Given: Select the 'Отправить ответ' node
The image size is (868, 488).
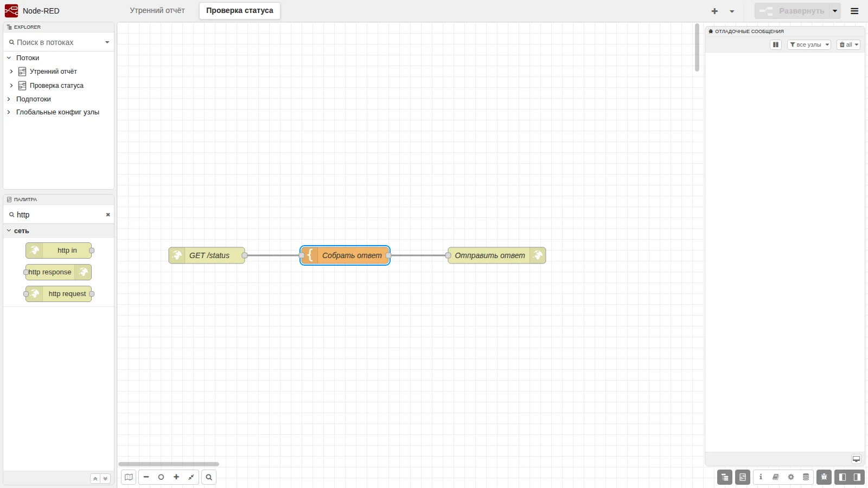Looking at the screenshot, I should pyautogui.click(x=497, y=255).
